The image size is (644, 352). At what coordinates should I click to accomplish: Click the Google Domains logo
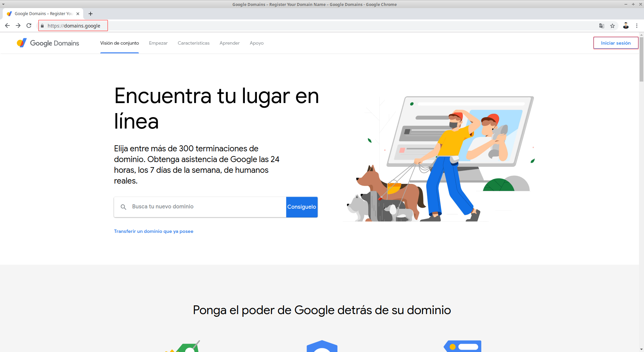pos(48,43)
